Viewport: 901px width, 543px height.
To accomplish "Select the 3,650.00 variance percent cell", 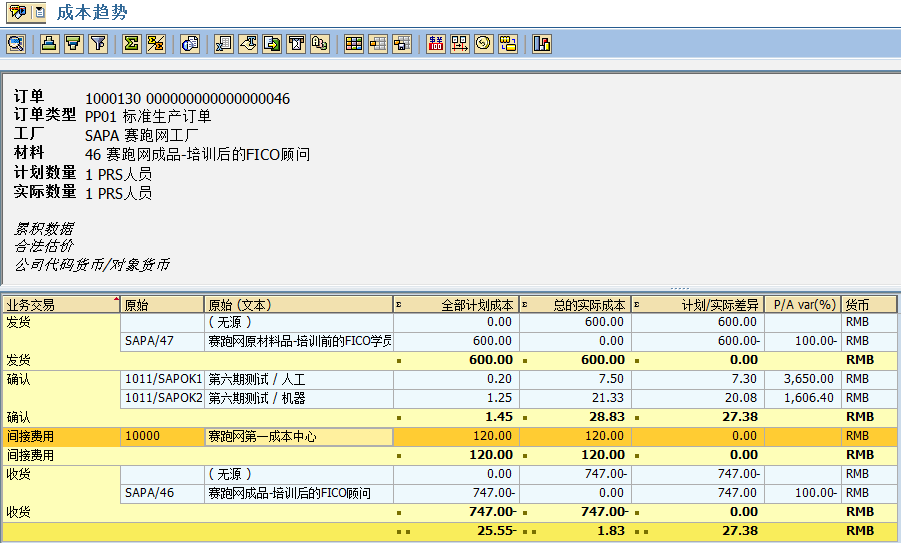I will click(803, 379).
